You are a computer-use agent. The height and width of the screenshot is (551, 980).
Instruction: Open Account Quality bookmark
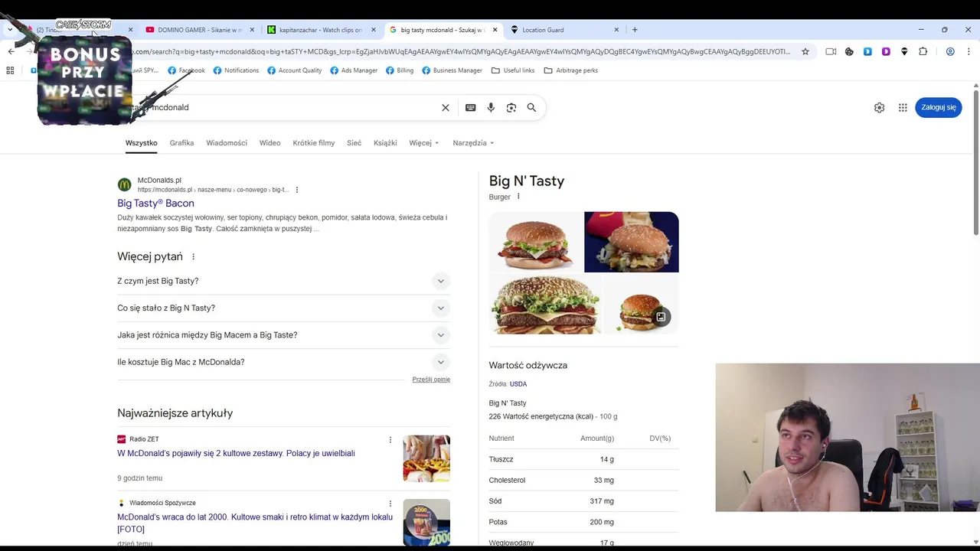click(x=294, y=70)
